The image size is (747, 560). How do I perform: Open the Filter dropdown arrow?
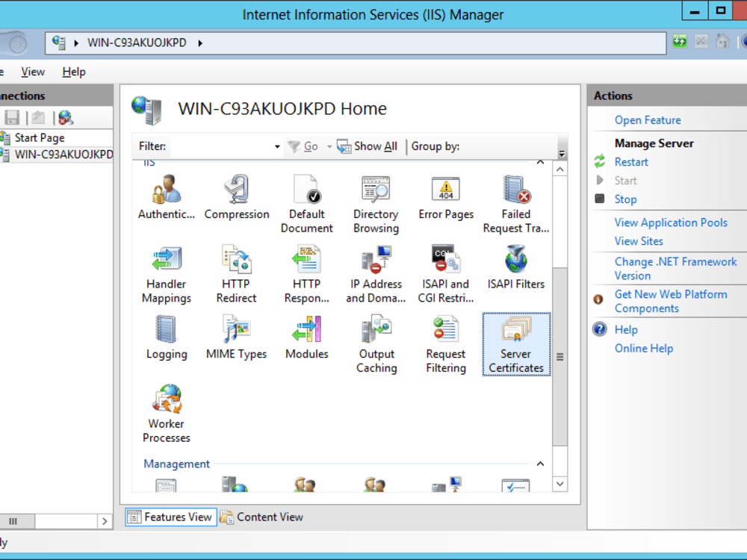pos(277,146)
